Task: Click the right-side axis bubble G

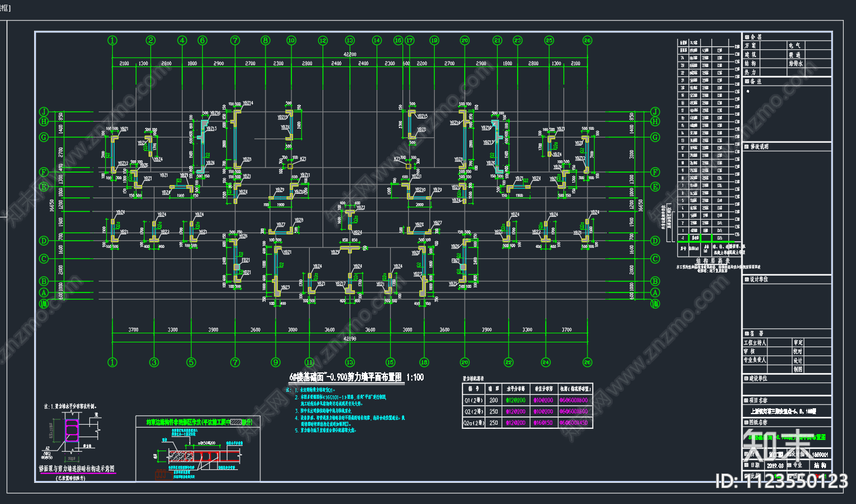Action: tap(655, 137)
